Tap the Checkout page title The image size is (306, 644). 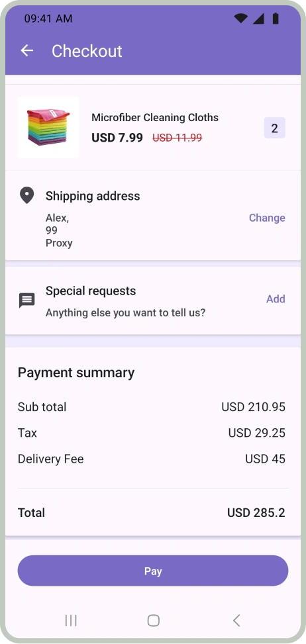coord(87,51)
